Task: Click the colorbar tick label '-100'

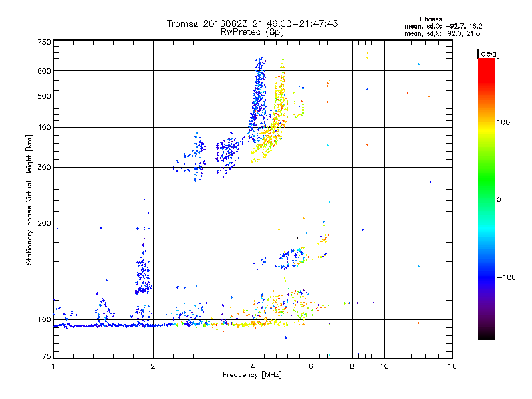Action: (506, 277)
